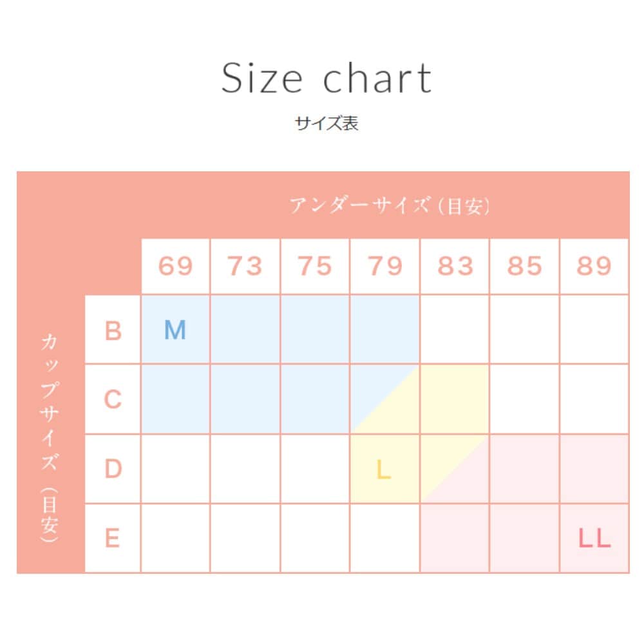The image size is (644, 644).
Task: Select the 73 underbust column header
Action: 245,266
